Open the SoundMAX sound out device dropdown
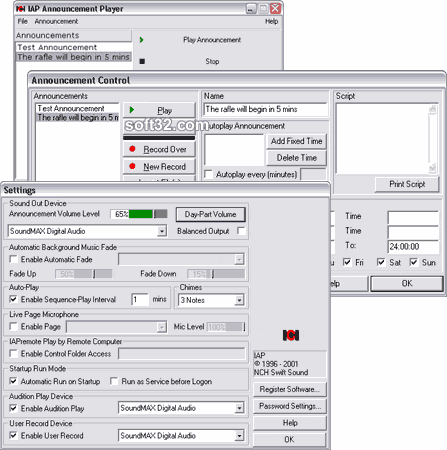The height and width of the screenshot is (450, 447). click(x=162, y=231)
